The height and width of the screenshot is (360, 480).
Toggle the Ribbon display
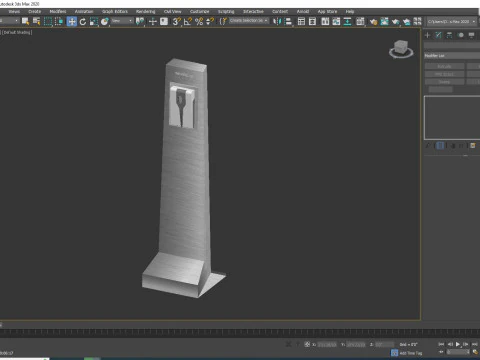coord(325,22)
